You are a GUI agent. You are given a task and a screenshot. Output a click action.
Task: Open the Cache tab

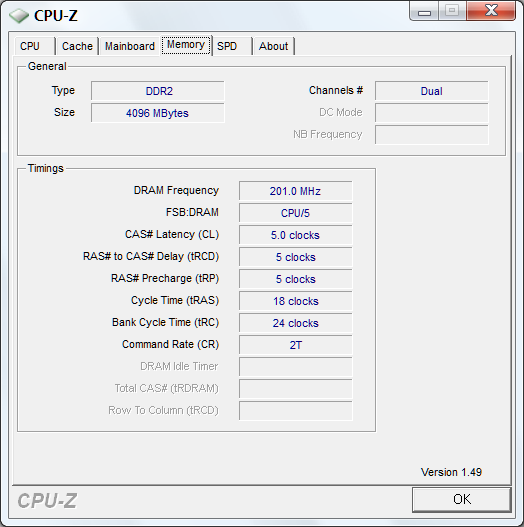pyautogui.click(x=77, y=46)
